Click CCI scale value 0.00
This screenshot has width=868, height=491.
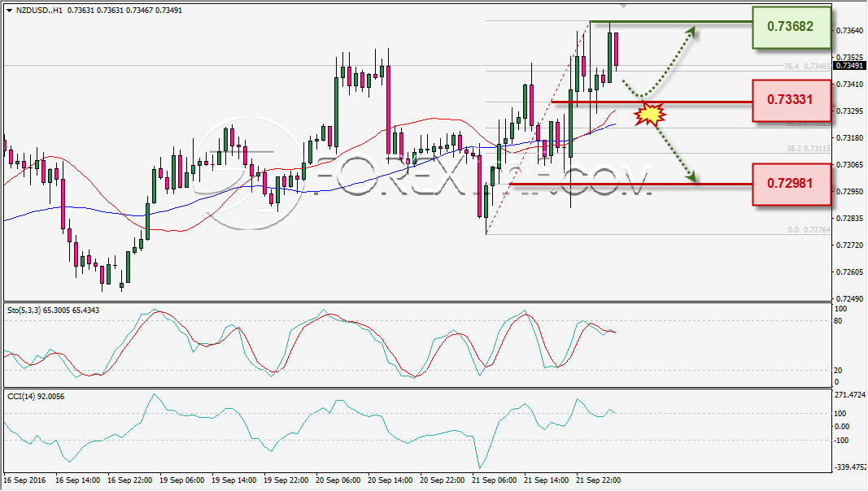pos(841,426)
